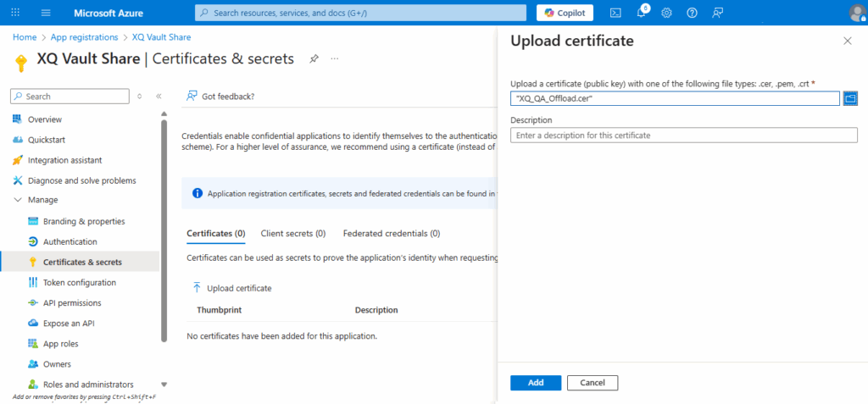Image resolution: width=868 pixels, height=404 pixels.
Task: Open portal settings gear
Action: pos(667,13)
